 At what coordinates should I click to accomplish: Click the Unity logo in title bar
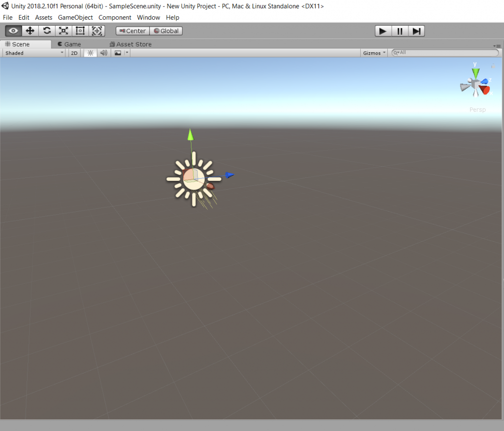click(5, 6)
